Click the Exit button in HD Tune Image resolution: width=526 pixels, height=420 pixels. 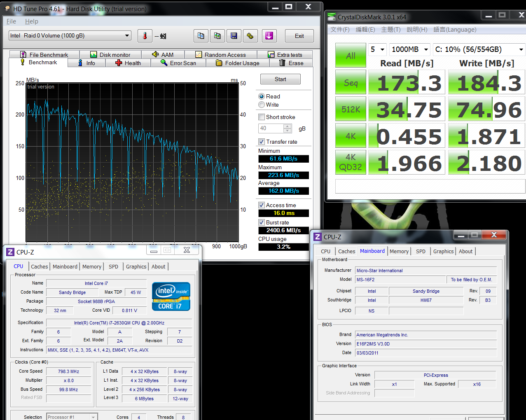pyautogui.click(x=299, y=36)
